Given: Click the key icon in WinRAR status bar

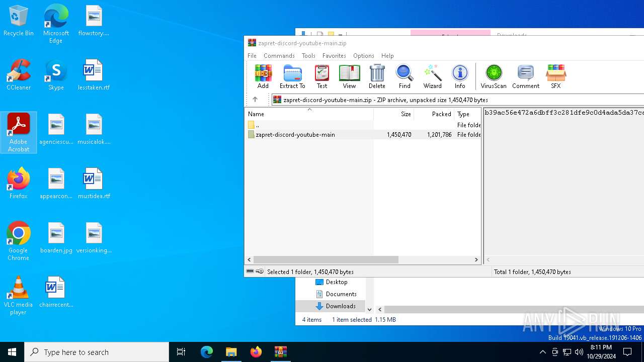Looking at the screenshot, I should tap(260, 271).
